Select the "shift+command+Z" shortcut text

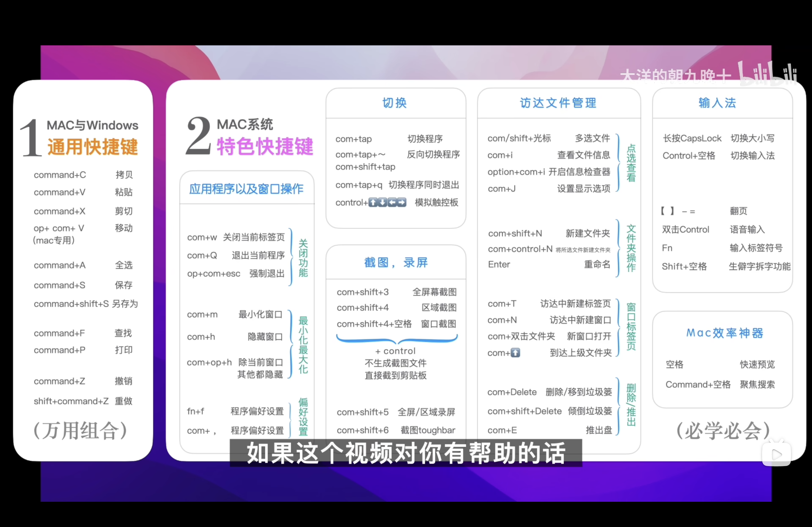71,401
